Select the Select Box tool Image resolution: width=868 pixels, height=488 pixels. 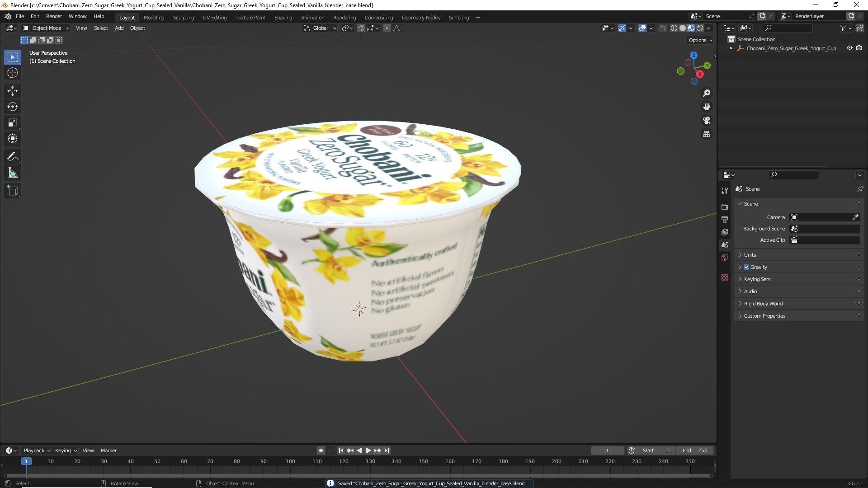(13, 57)
